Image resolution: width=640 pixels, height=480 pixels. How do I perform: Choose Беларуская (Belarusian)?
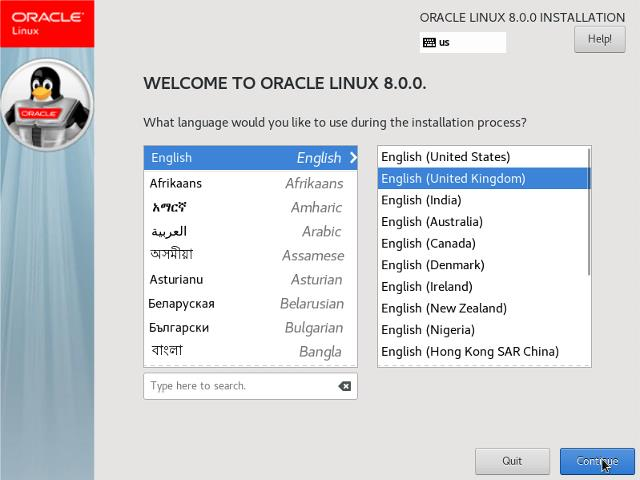point(251,304)
